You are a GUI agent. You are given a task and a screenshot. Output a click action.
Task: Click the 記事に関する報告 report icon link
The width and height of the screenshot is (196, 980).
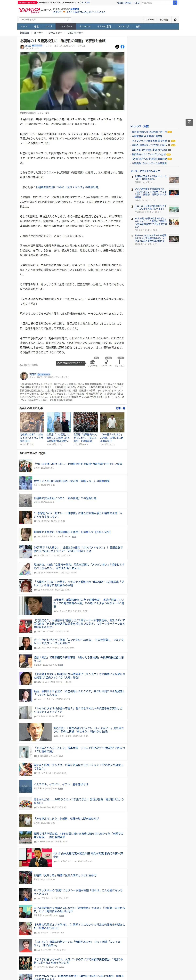pyautogui.click(x=29, y=365)
